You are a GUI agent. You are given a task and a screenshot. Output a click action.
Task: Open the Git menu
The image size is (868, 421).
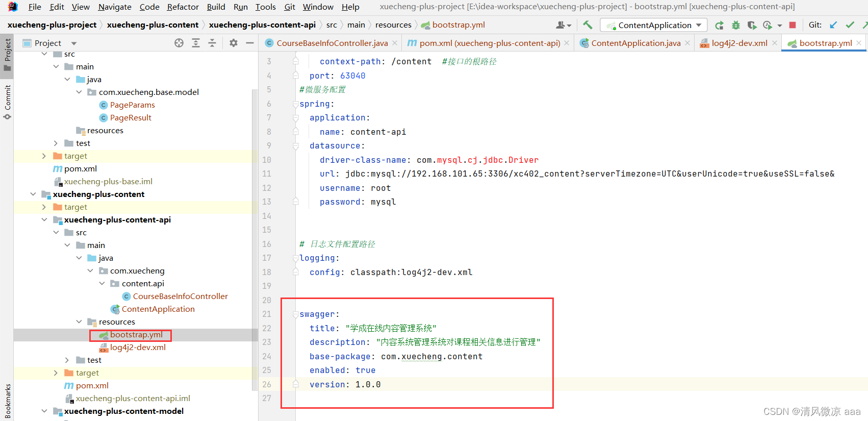(x=290, y=7)
